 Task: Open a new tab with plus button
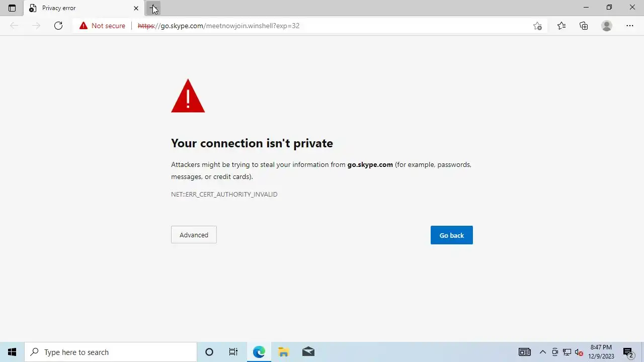click(x=153, y=8)
